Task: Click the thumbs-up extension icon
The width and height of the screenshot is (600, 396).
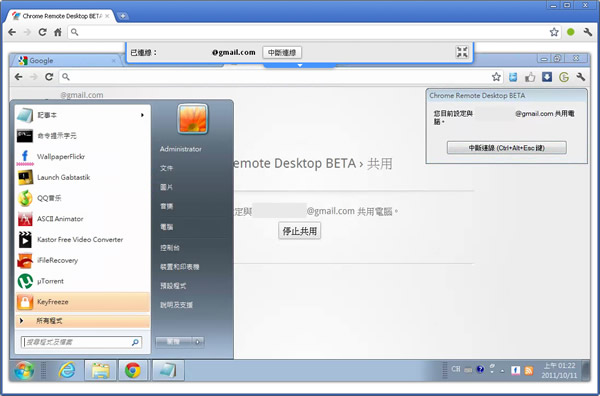Action: click(x=530, y=77)
